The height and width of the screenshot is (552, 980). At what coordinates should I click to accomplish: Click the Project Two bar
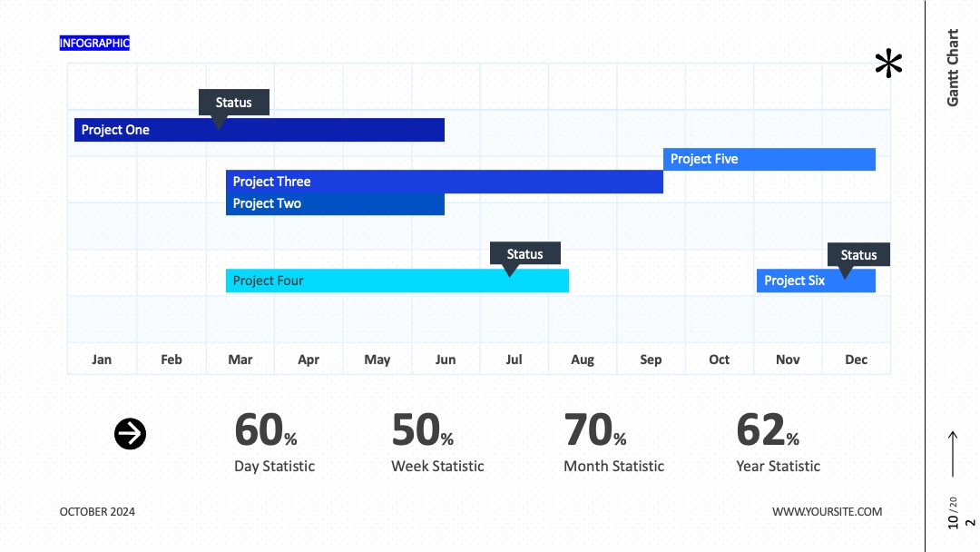pyautogui.click(x=335, y=203)
